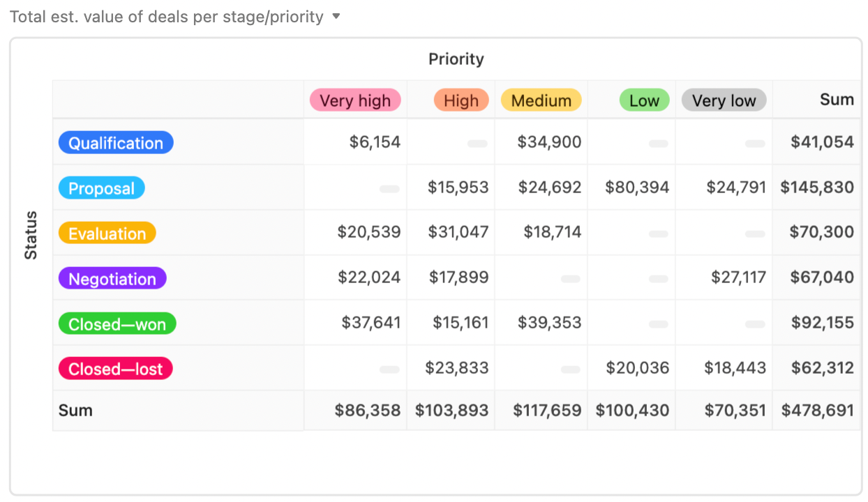This screenshot has width=868, height=502.
Task: Click the Priority axis heading
Action: point(456,59)
